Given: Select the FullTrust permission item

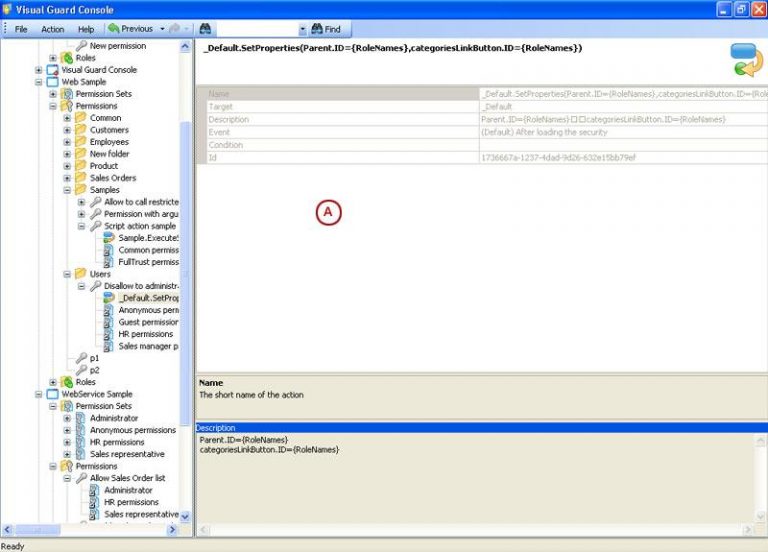Looking at the screenshot, I should coord(148,262).
